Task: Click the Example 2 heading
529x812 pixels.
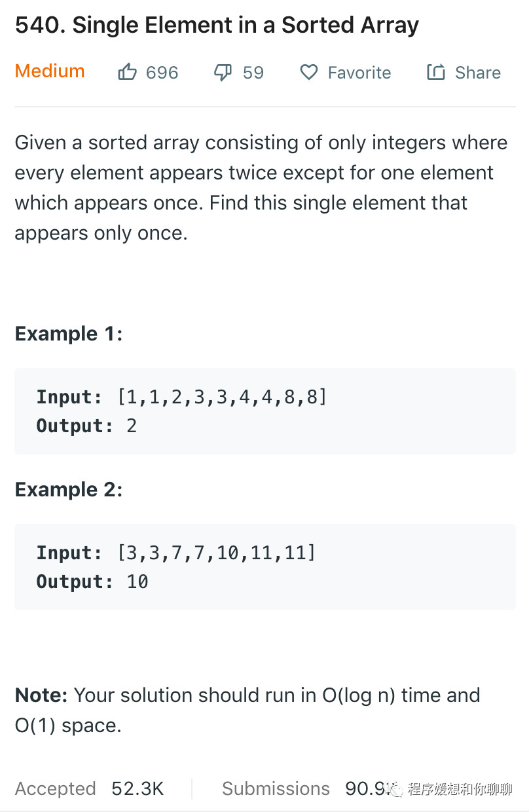Action: coord(69,490)
